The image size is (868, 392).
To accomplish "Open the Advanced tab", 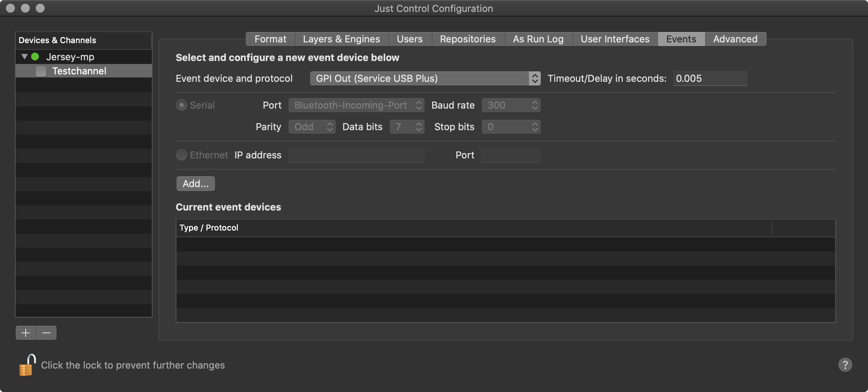I will [x=735, y=39].
